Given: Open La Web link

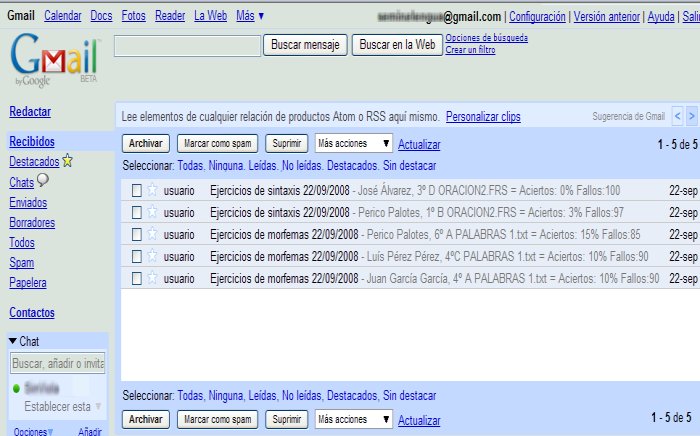Looking at the screenshot, I should tap(210, 16).
